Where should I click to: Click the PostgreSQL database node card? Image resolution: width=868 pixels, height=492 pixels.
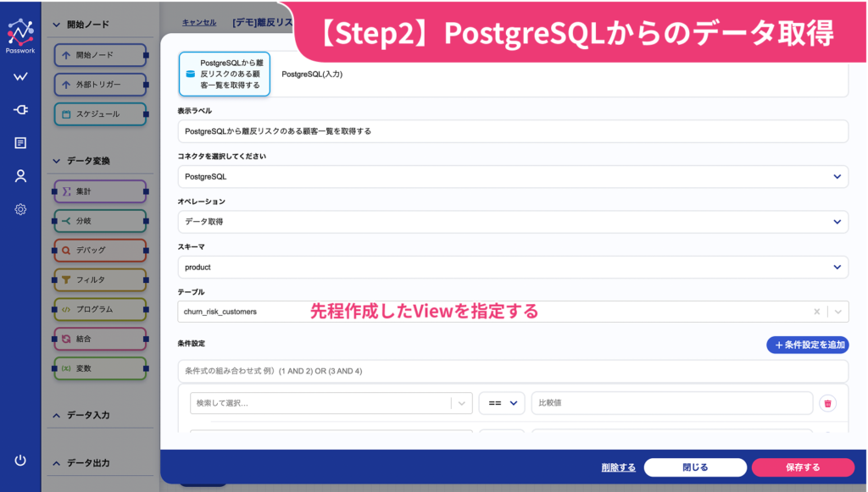point(224,74)
